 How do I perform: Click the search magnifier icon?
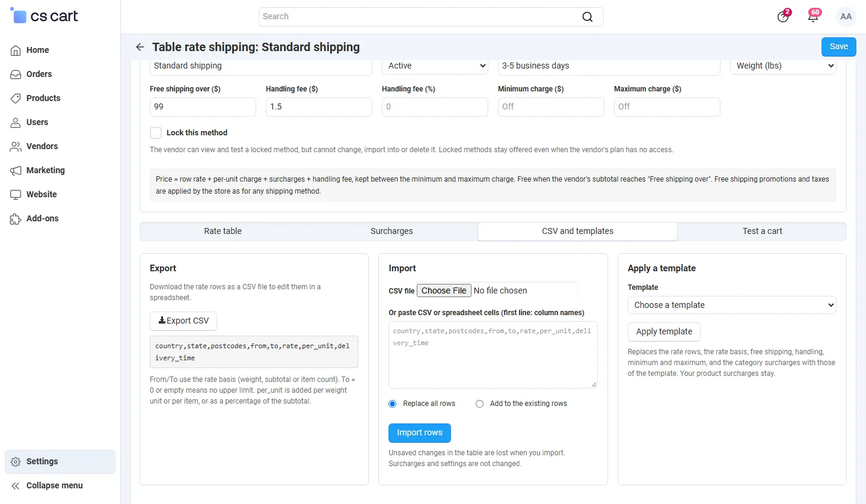(588, 17)
